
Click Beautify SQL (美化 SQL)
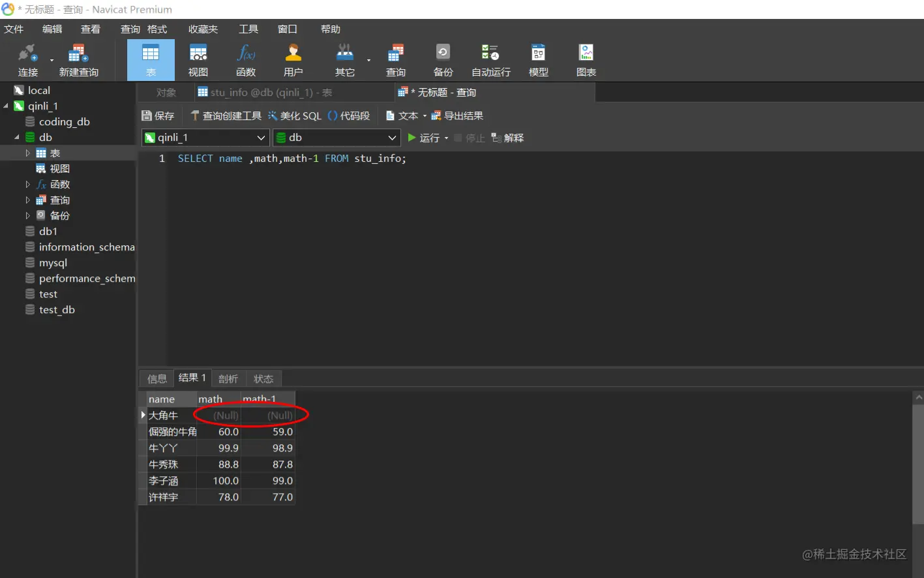point(295,115)
